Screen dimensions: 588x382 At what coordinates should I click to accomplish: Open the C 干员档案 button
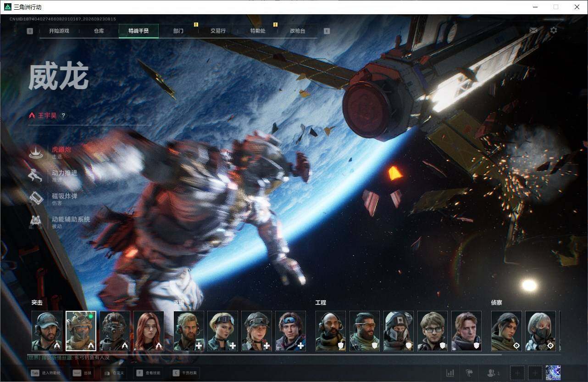pyautogui.click(x=185, y=373)
